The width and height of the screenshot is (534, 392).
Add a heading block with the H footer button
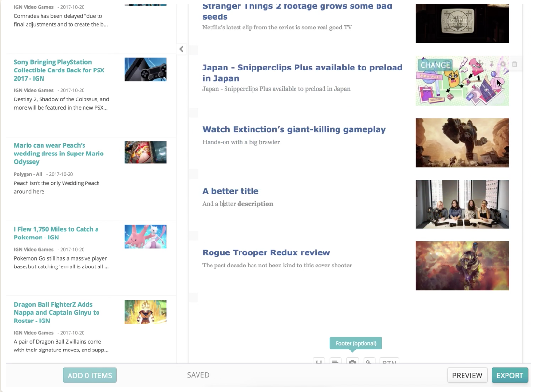coord(319,361)
